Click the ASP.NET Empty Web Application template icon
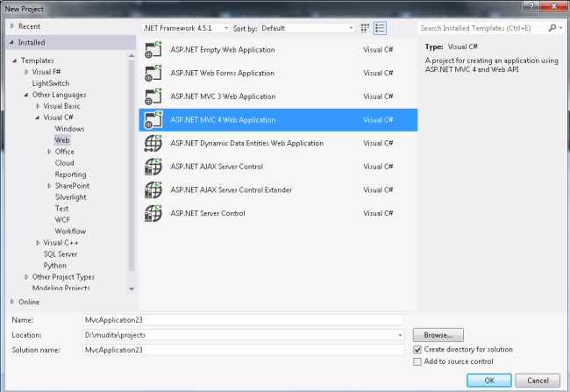The height and width of the screenshot is (392, 570). [x=153, y=50]
